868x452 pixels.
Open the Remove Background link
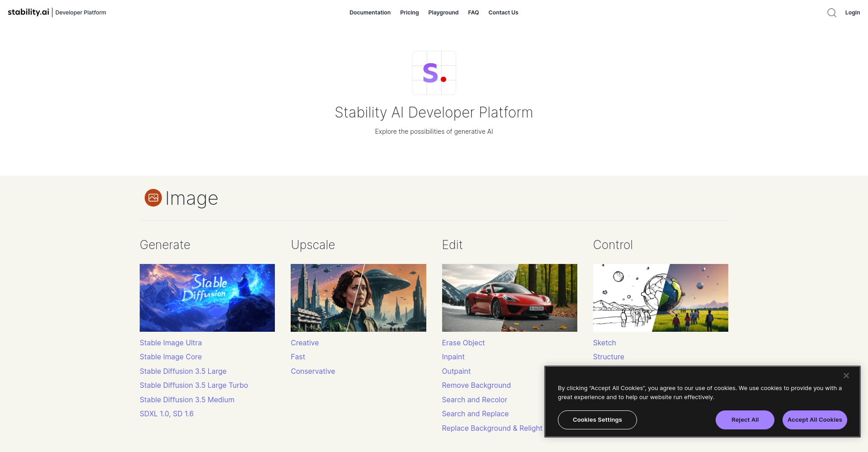click(x=476, y=385)
